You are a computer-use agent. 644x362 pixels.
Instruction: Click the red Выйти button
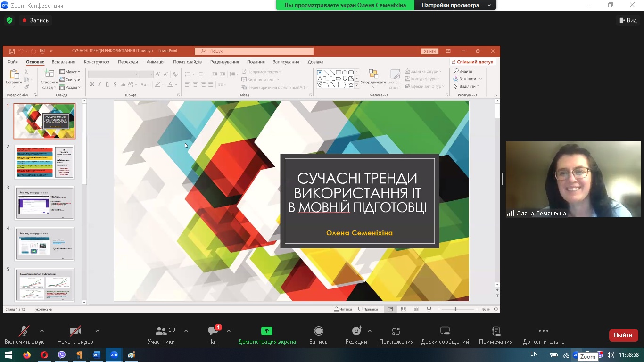tap(623, 335)
